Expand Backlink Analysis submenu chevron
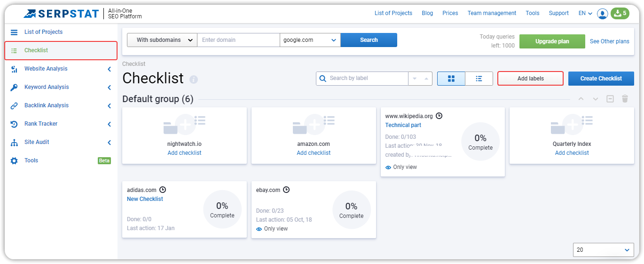This screenshot has width=644, height=264. [110, 106]
